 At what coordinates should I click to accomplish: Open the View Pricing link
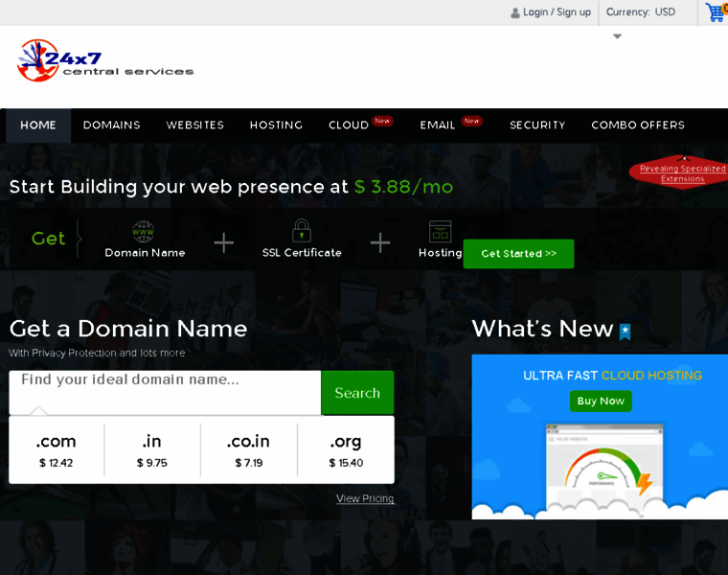coord(365,498)
